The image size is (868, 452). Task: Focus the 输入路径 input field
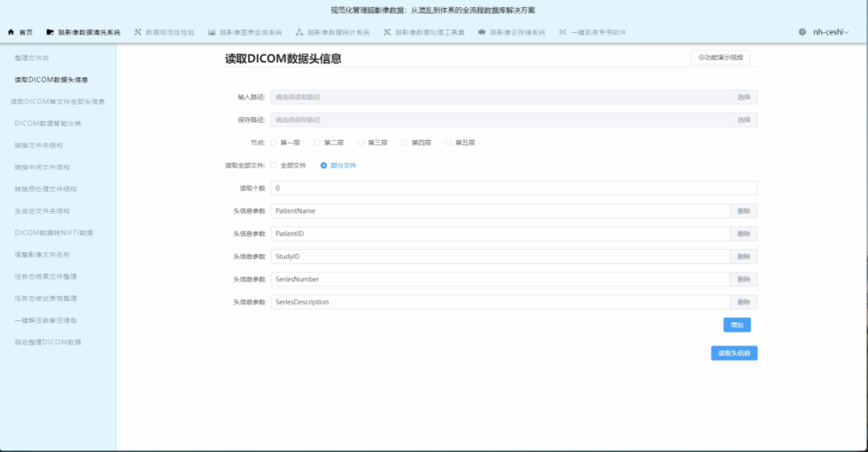pyautogui.click(x=501, y=97)
